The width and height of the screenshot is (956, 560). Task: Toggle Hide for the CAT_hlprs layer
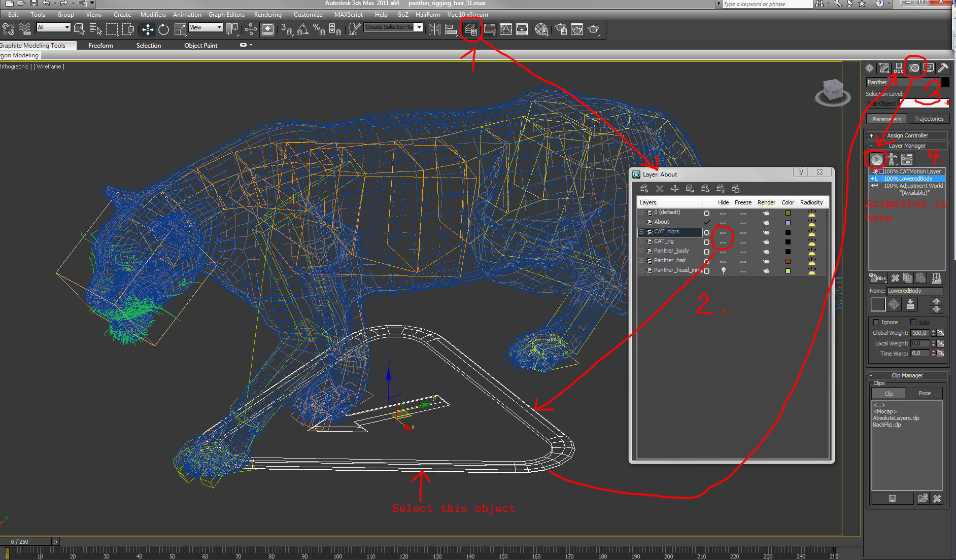coord(723,232)
